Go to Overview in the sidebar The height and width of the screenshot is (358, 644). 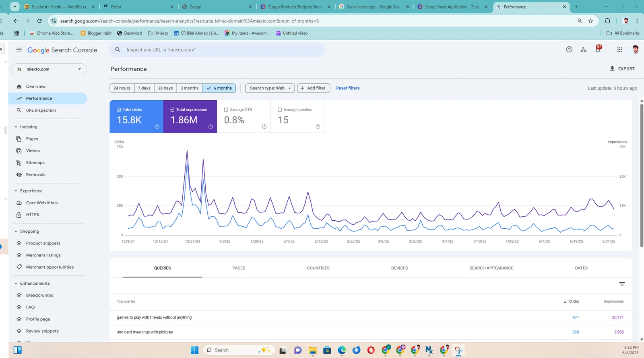(48, 87)
